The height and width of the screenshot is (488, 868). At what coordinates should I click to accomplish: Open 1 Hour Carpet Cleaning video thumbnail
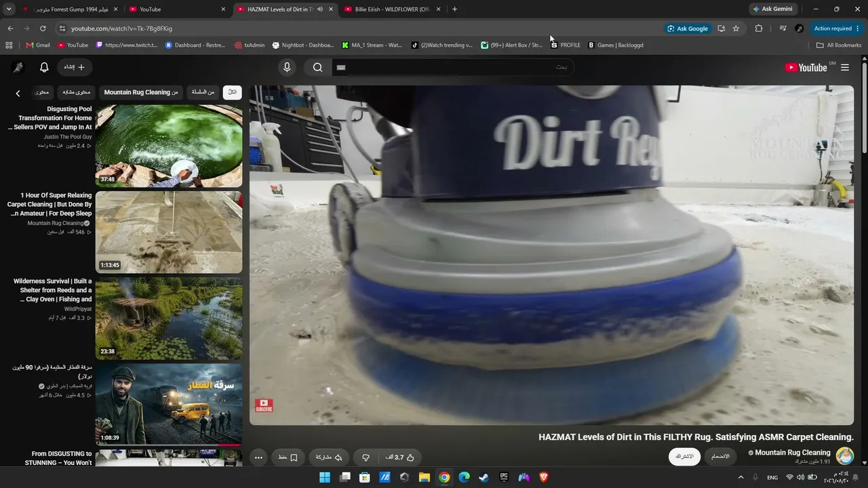(169, 232)
